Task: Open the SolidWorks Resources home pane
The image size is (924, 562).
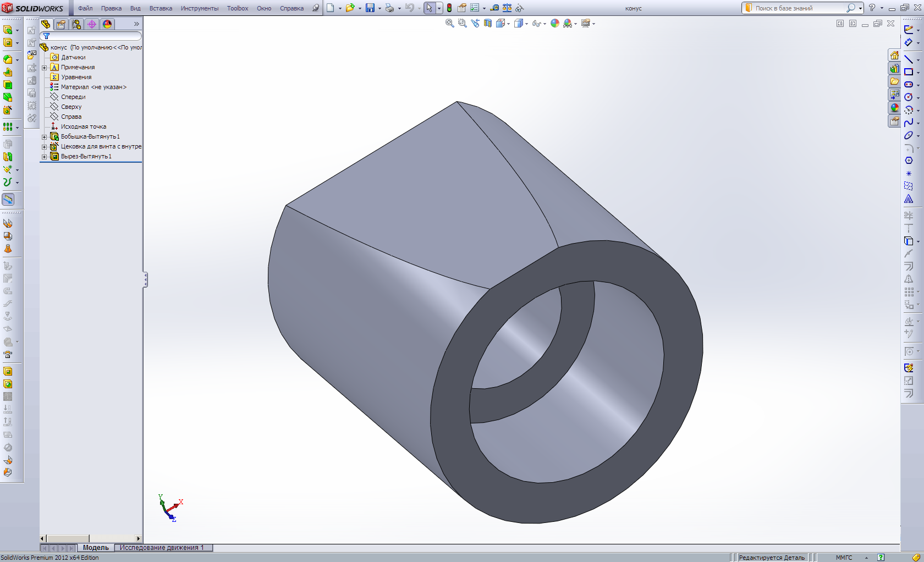Action: [x=895, y=56]
